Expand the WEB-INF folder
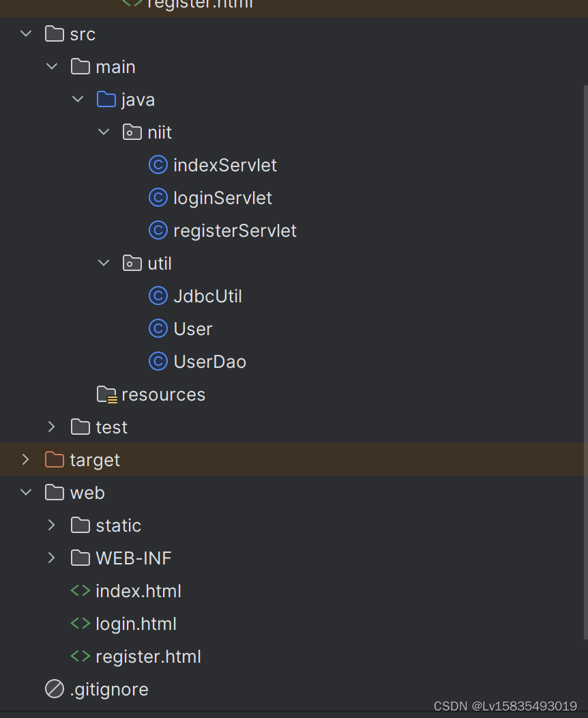The height and width of the screenshot is (718, 588). pos(51,558)
